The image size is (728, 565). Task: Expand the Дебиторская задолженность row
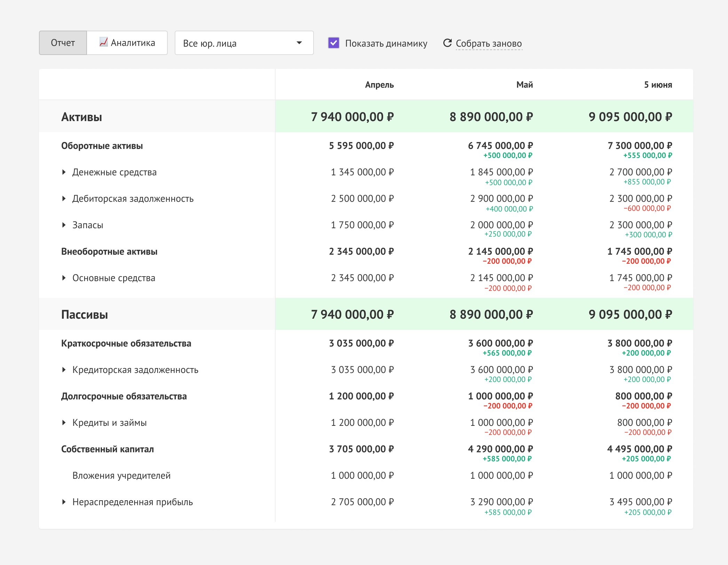pyautogui.click(x=64, y=199)
